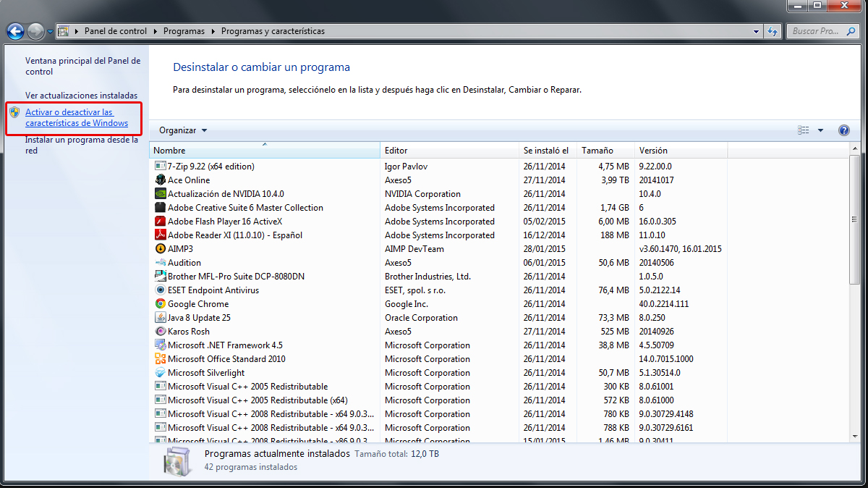Click the AIMP3 program icon
Screen dimensions: 868x488
161,249
